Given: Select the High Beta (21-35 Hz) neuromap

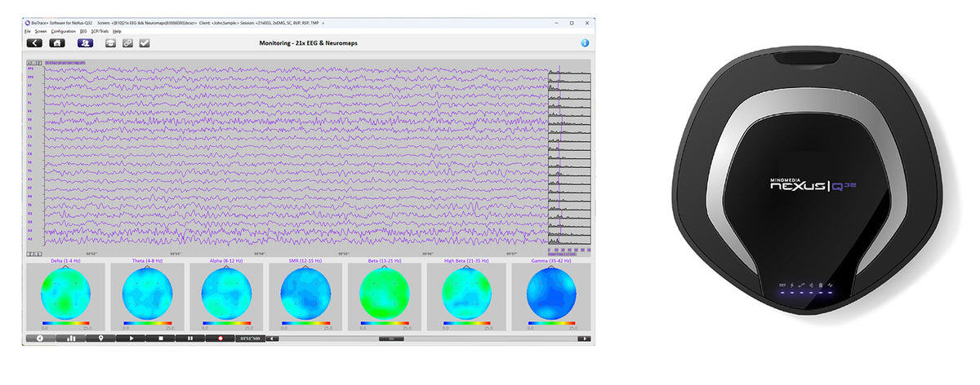Looking at the screenshot, I should [x=465, y=294].
